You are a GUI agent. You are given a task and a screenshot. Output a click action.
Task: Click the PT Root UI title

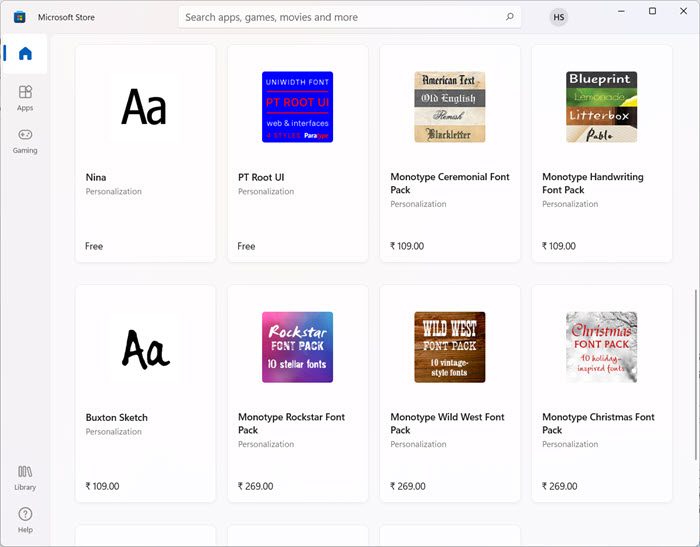[x=261, y=177]
